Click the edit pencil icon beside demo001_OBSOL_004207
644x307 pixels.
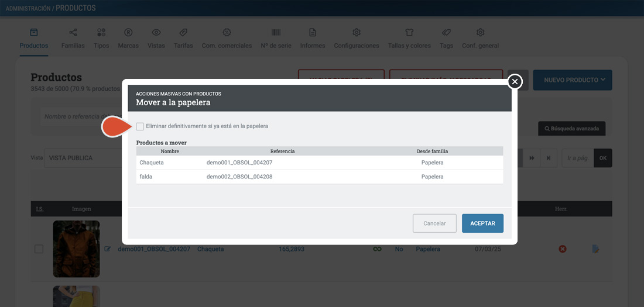[108, 249]
